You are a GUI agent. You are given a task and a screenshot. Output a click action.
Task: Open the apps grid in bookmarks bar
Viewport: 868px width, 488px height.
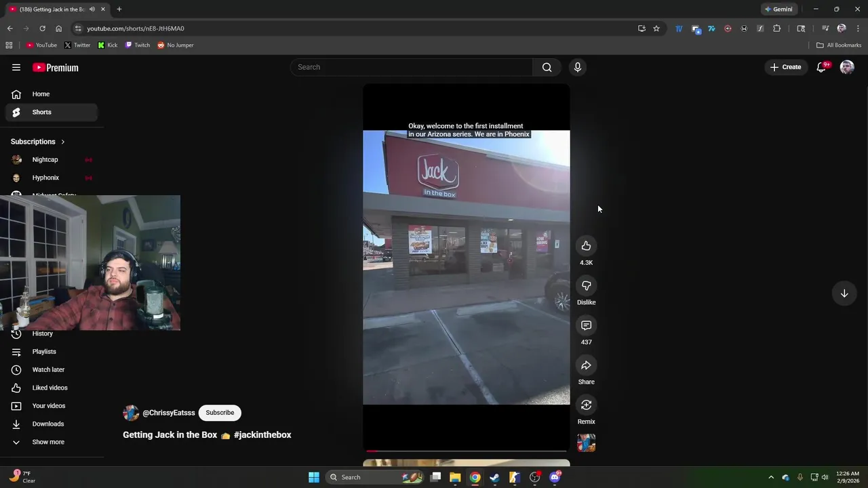tap(9, 45)
